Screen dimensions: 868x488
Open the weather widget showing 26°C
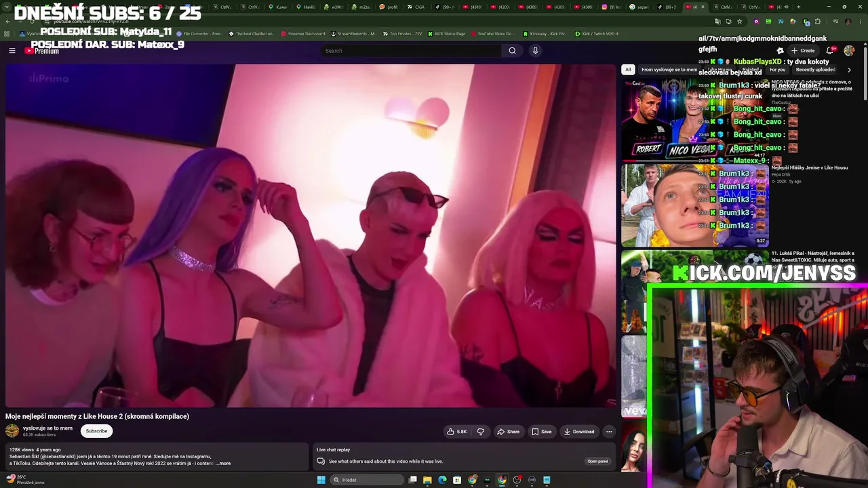click(26, 480)
